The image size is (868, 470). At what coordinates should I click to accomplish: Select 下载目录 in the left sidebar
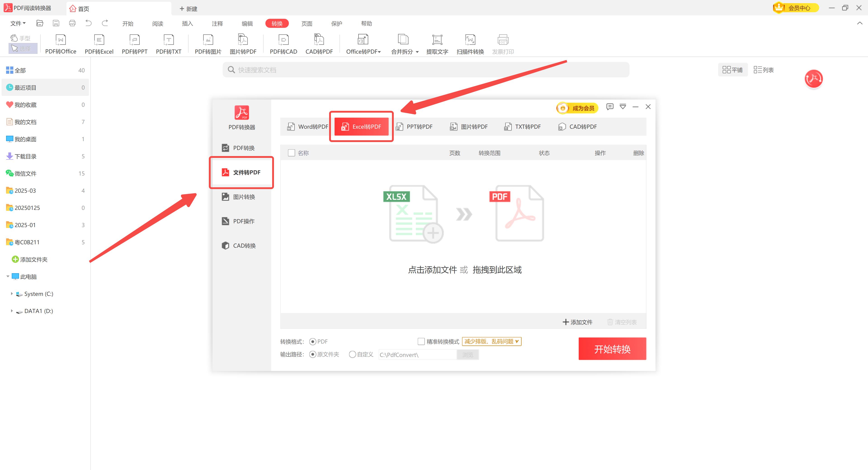point(45,157)
